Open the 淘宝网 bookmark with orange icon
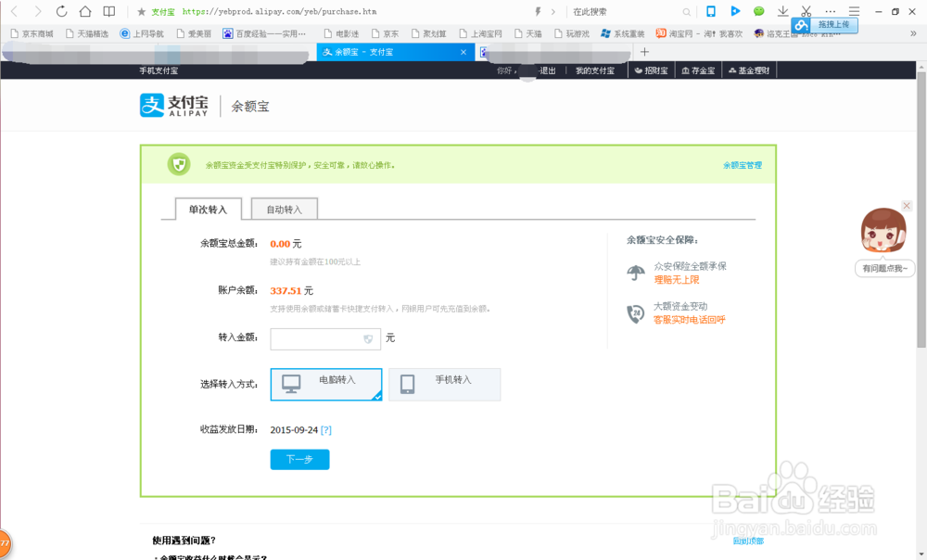The width and height of the screenshot is (927, 560). pyautogui.click(x=699, y=33)
